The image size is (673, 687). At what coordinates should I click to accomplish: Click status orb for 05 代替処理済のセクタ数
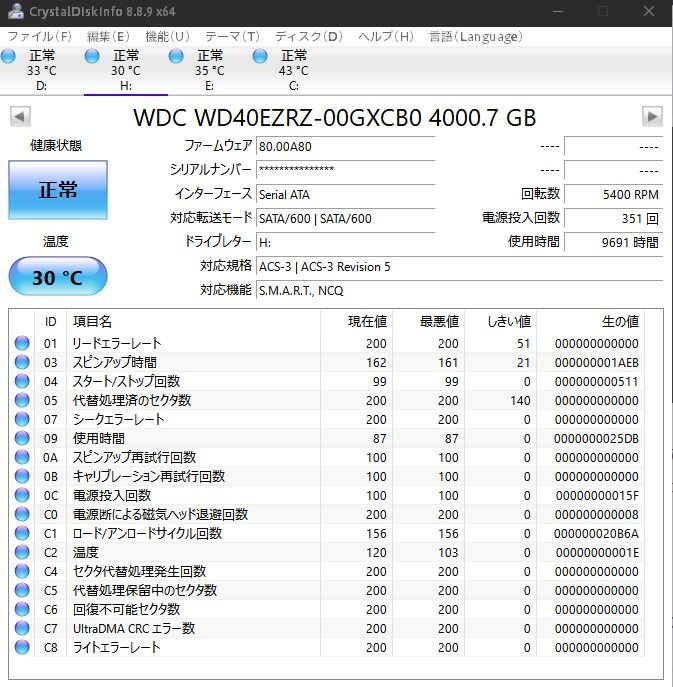(22, 400)
